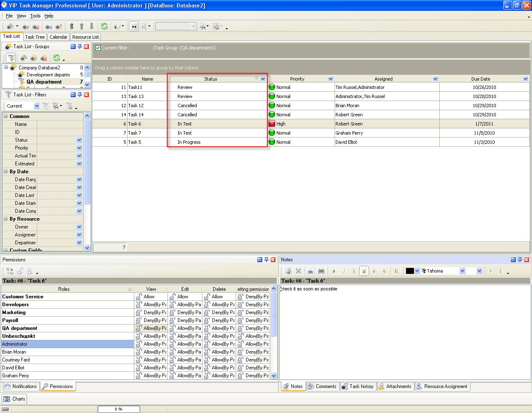This screenshot has height=413, width=532.
Task: Click the move task up arrow icon
Action: [81, 26]
